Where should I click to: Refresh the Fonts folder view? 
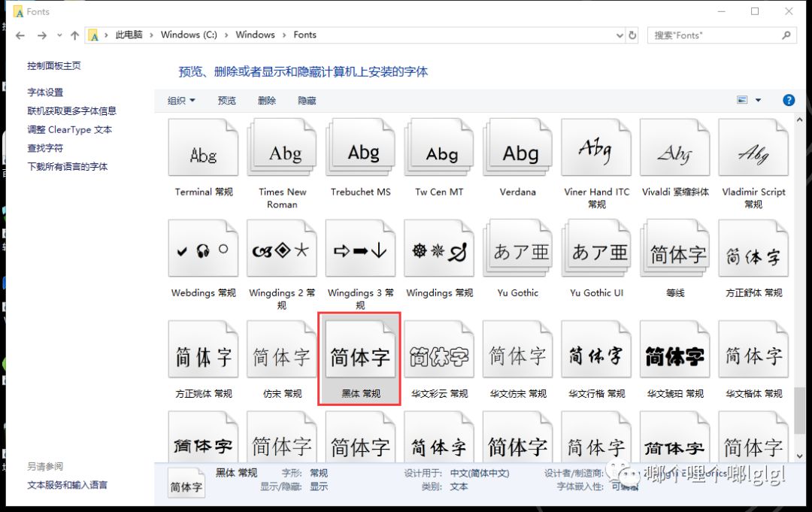pos(632,35)
